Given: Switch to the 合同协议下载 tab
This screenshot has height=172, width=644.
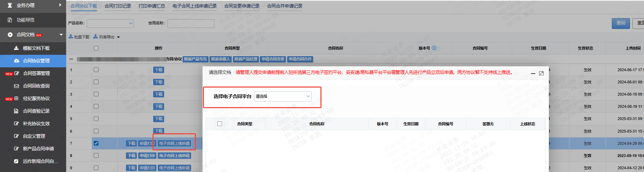Looking at the screenshot, I should coord(84,6).
